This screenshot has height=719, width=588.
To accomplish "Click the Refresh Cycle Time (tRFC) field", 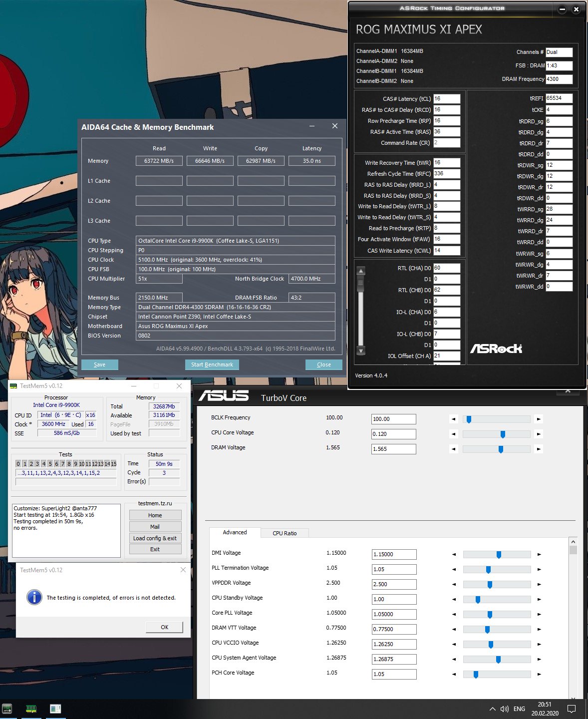I will click(447, 174).
